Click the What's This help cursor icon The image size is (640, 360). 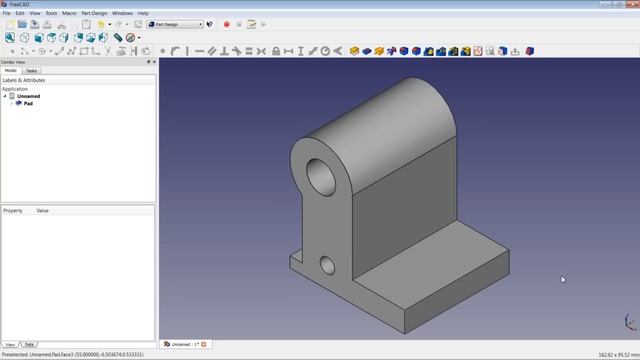tap(210, 24)
